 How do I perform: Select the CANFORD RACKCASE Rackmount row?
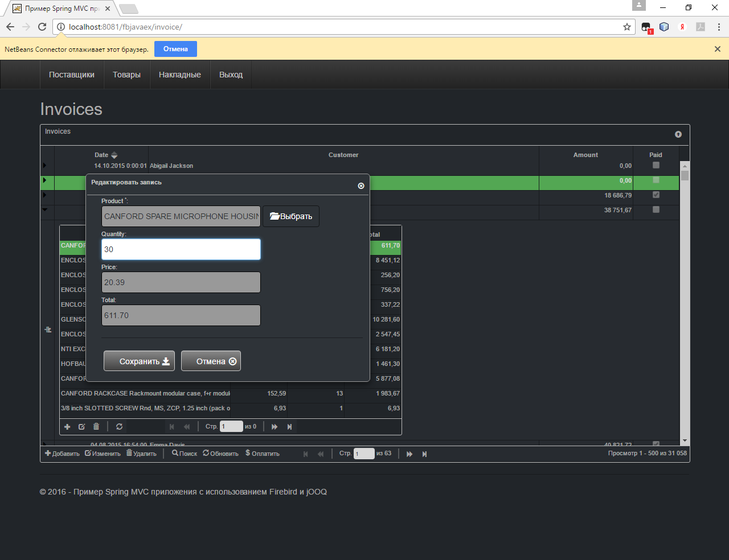click(x=231, y=393)
